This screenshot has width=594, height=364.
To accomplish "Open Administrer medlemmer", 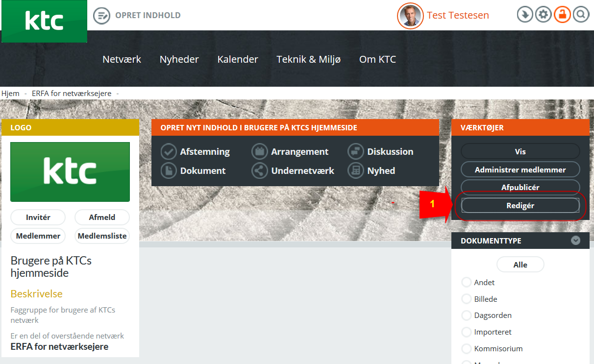I will click(x=520, y=170).
